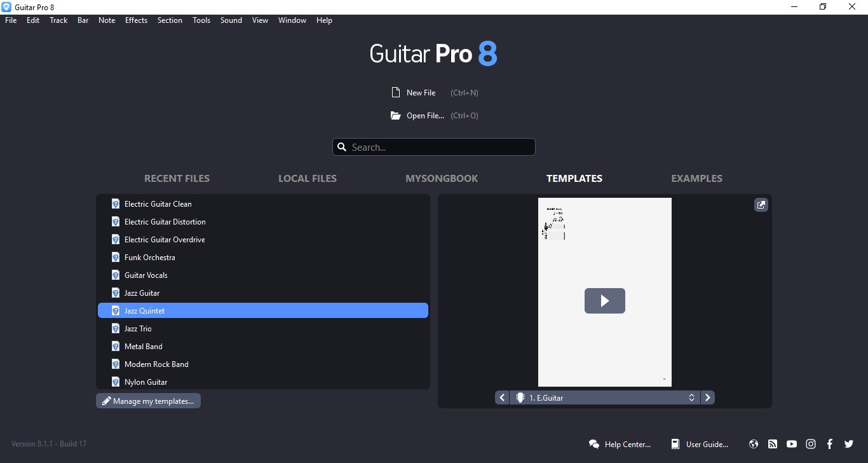The image size is (868, 463).
Task: Play the template preview
Action: pos(605,301)
